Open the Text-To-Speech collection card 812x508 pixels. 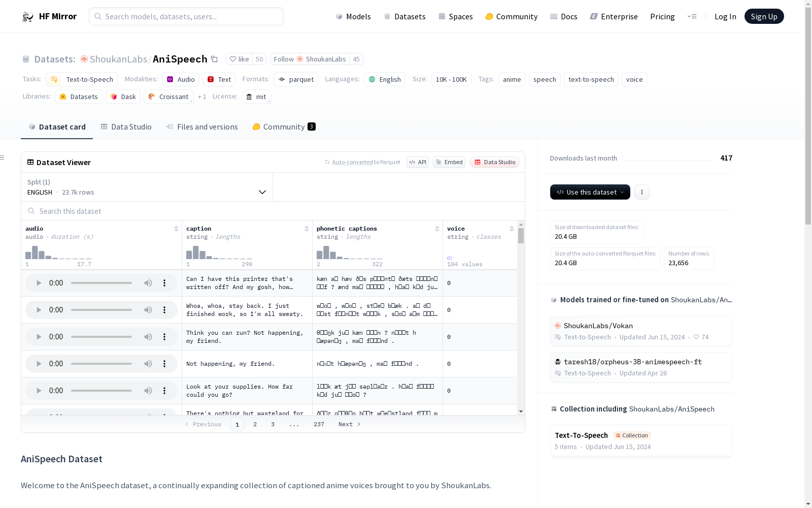pyautogui.click(x=641, y=441)
